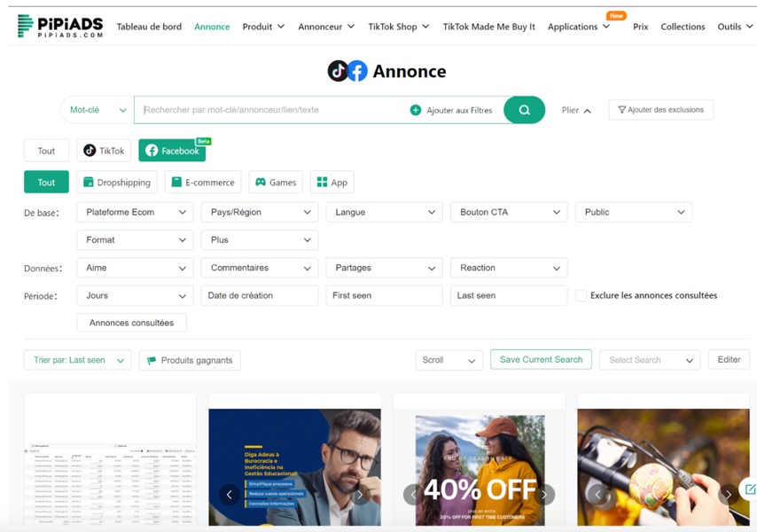Select the Dropshipping category filter

(116, 183)
